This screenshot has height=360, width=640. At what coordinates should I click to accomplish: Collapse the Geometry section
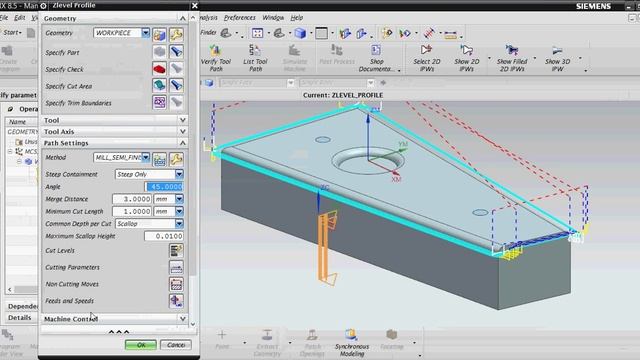pyautogui.click(x=182, y=18)
